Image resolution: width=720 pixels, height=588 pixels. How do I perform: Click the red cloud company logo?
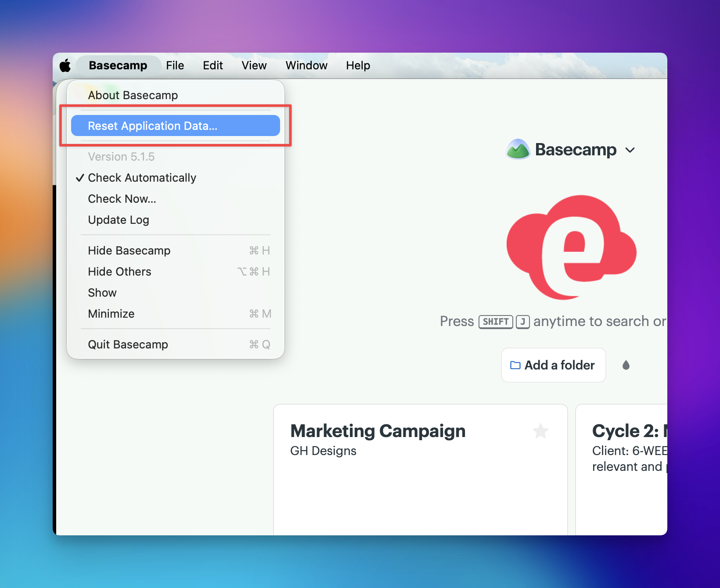(571, 247)
